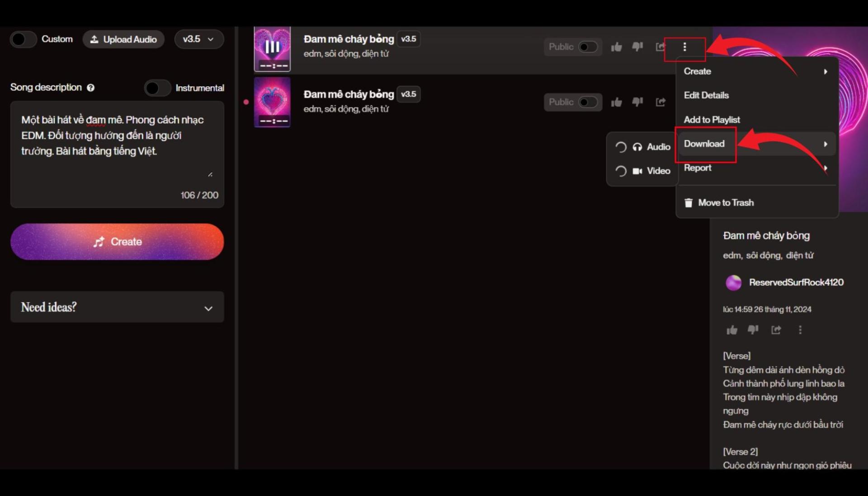868x496 pixels.
Task: Like the second Đam mê cháy bỏng song
Action: pos(616,102)
